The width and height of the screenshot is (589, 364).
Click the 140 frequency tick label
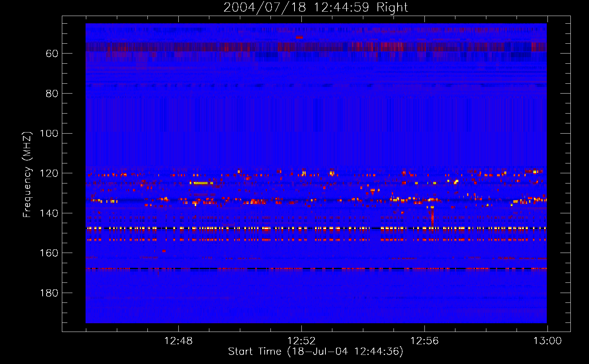coord(49,213)
